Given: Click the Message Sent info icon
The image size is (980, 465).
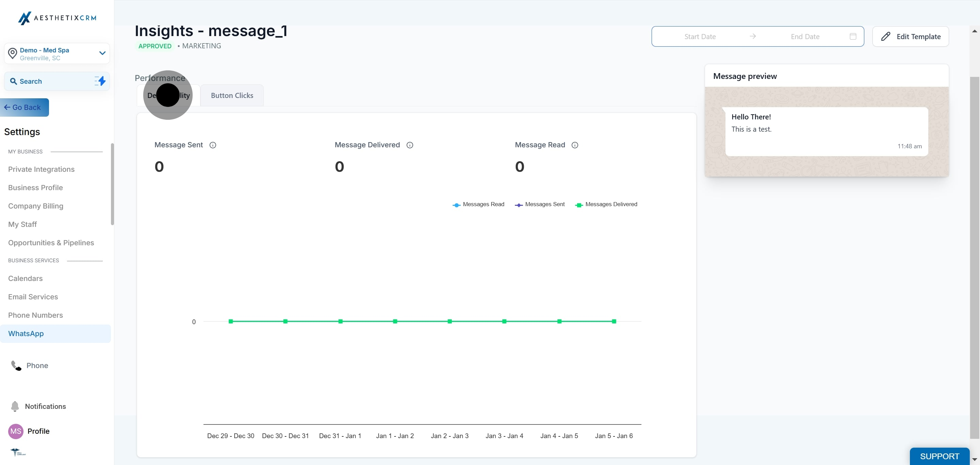Looking at the screenshot, I should 213,145.
